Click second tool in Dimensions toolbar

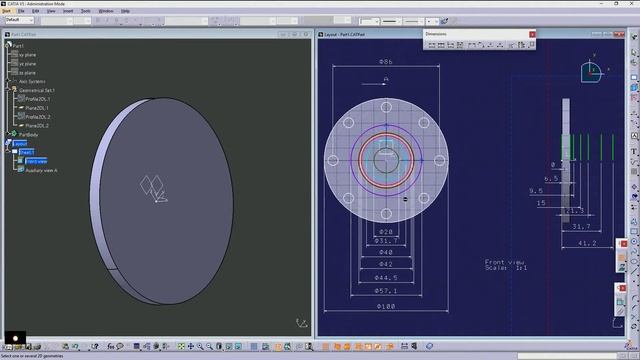[441, 45]
